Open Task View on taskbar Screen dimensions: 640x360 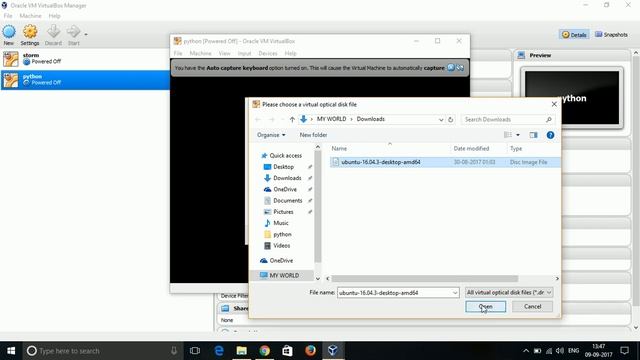[195, 351]
